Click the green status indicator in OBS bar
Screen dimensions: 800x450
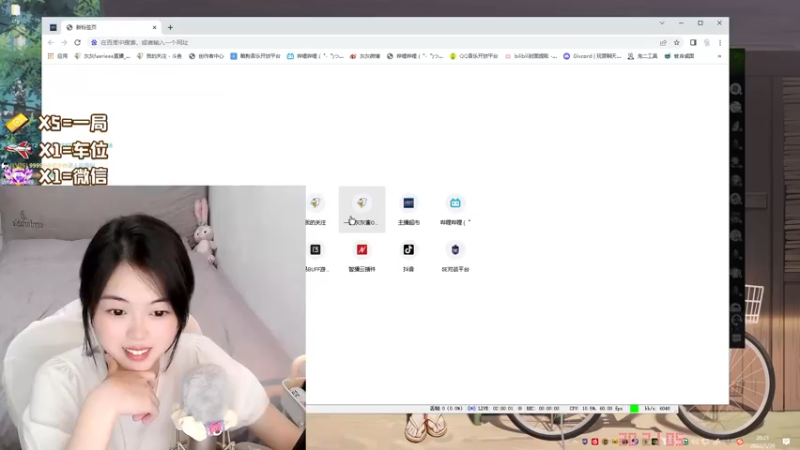(634, 409)
